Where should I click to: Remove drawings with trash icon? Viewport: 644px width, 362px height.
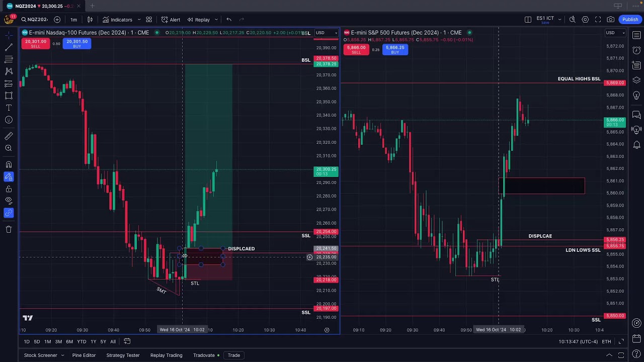tap(9, 229)
